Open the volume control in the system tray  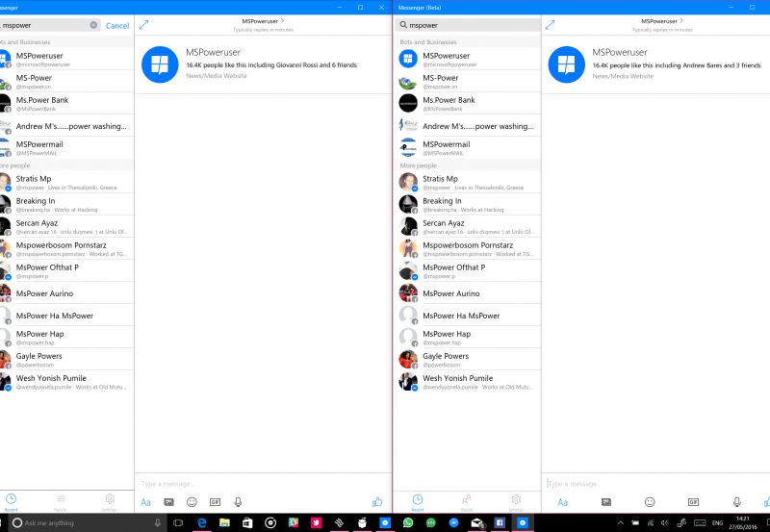665,523
